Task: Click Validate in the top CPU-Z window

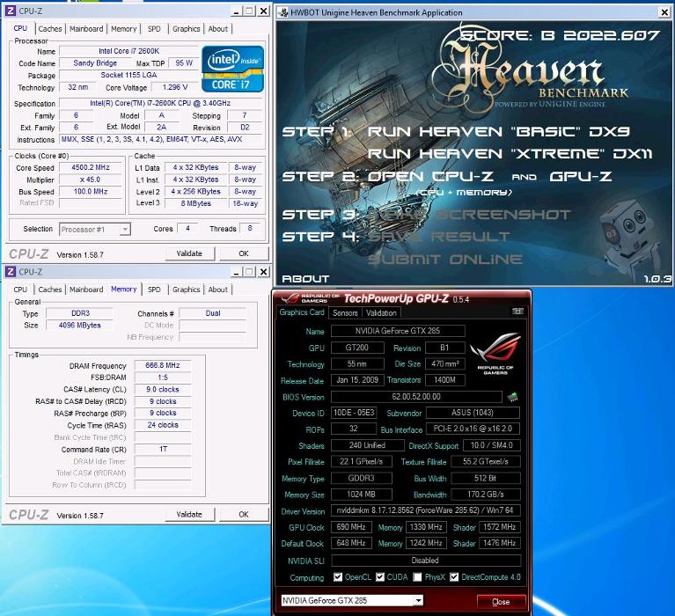Action: click(x=189, y=253)
